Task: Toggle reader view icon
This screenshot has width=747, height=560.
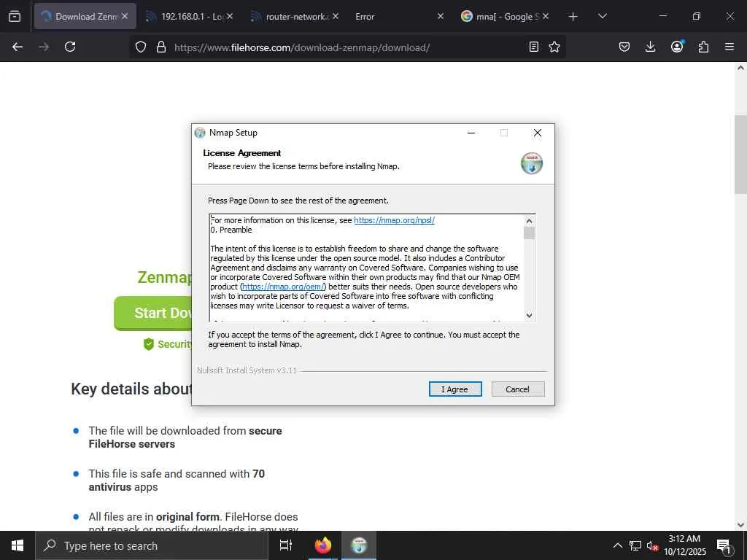Action: pos(534,47)
